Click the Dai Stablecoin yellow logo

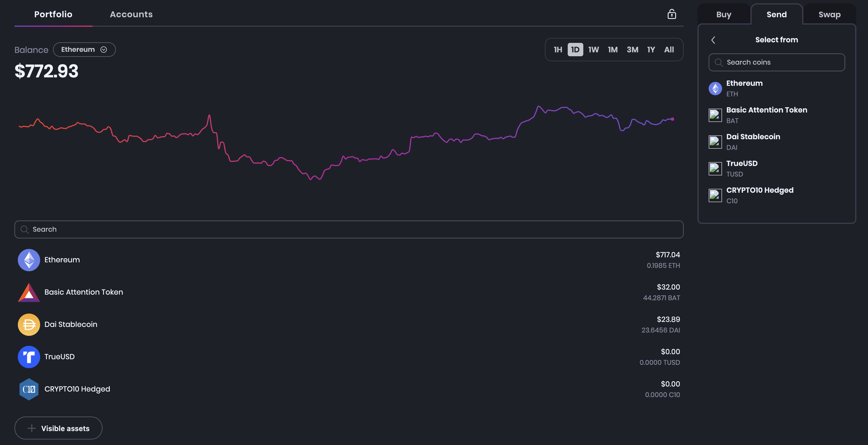[x=29, y=324]
